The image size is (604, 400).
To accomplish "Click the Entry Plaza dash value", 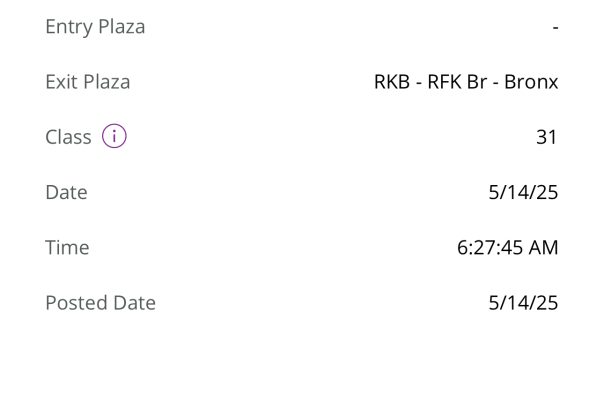I will coord(555,28).
